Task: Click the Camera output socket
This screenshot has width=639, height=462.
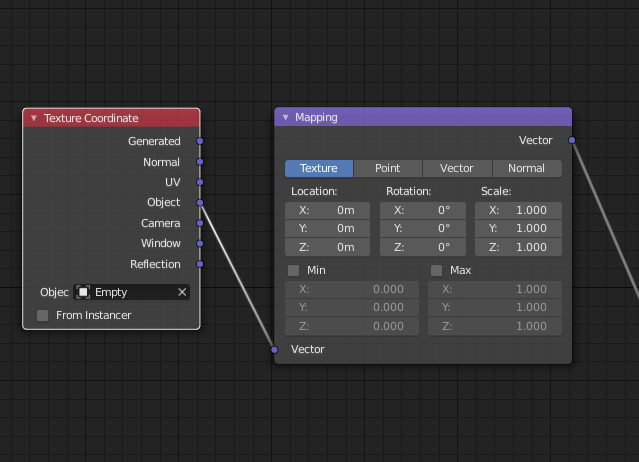Action: pos(200,223)
